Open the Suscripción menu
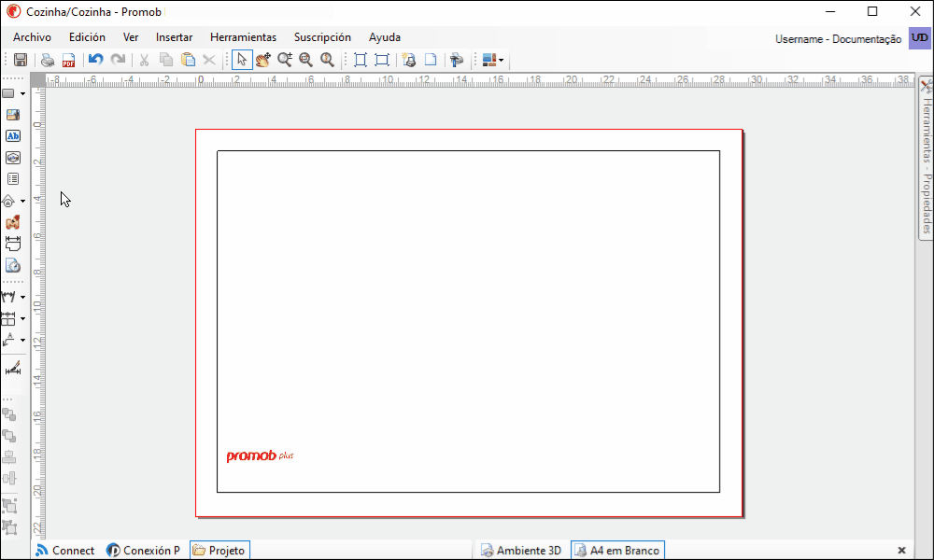Image resolution: width=934 pixels, height=560 pixels. pyautogui.click(x=322, y=37)
